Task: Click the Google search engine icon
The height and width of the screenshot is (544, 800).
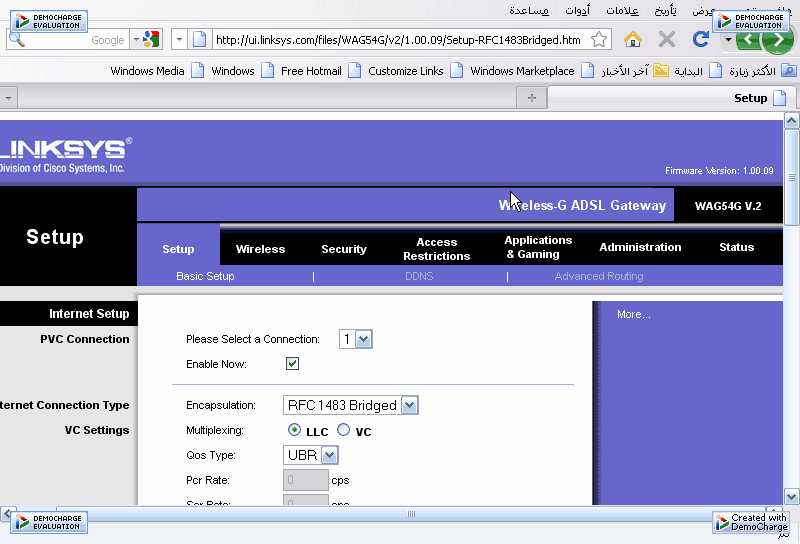Action: (151, 40)
